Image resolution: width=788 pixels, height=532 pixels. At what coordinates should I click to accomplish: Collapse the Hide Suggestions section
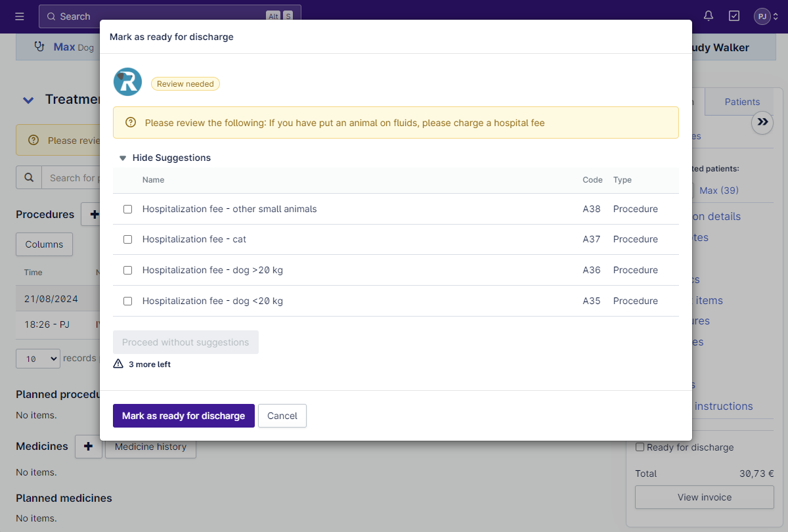pos(165,158)
